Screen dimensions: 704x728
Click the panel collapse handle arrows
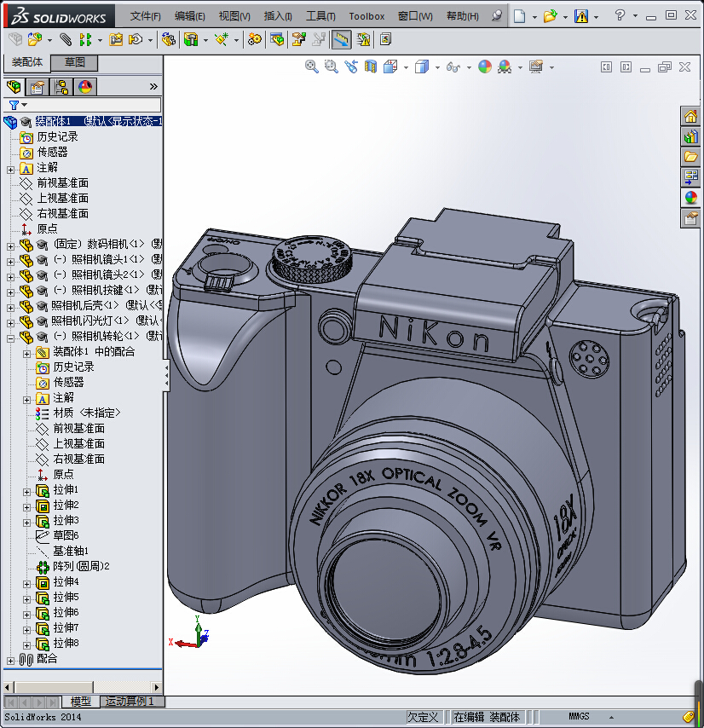click(x=166, y=376)
